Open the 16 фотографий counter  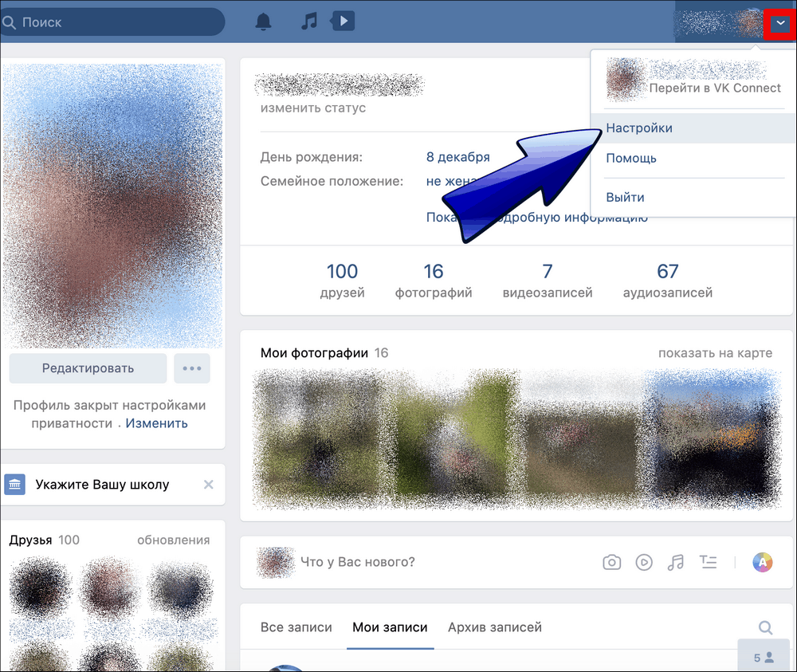[x=434, y=280]
